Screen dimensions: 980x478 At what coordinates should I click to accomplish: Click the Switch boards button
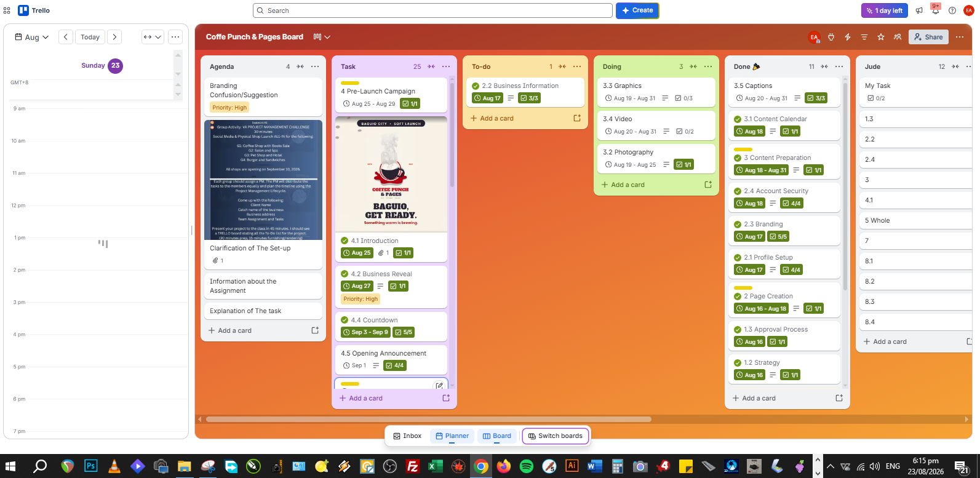point(556,436)
